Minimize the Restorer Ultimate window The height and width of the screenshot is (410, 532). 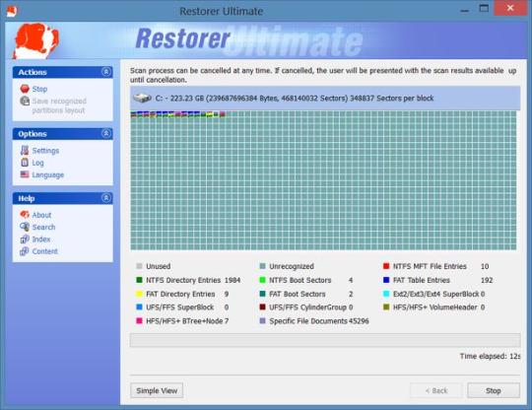point(464,10)
